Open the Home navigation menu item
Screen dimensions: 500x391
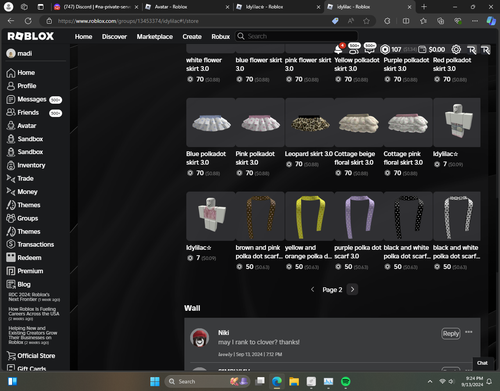point(83,37)
